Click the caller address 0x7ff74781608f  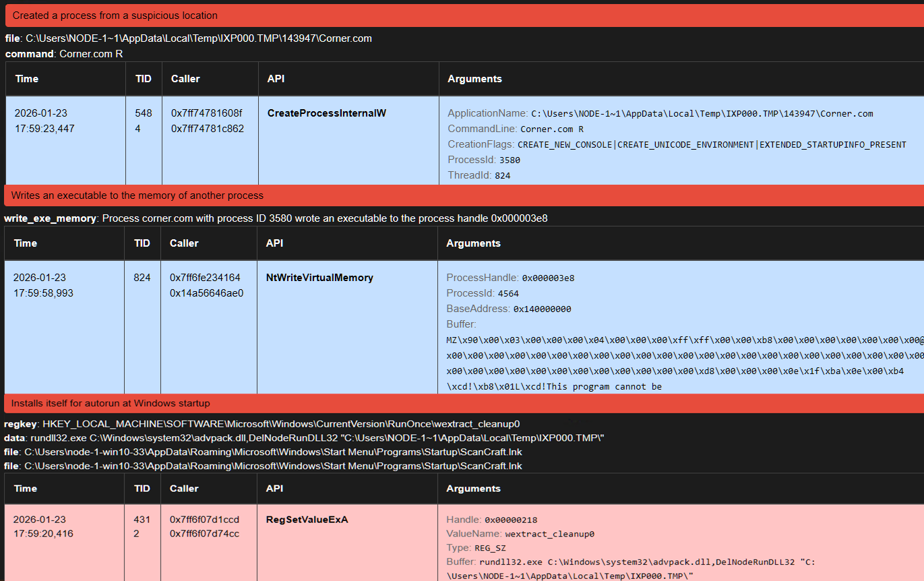[x=206, y=113]
